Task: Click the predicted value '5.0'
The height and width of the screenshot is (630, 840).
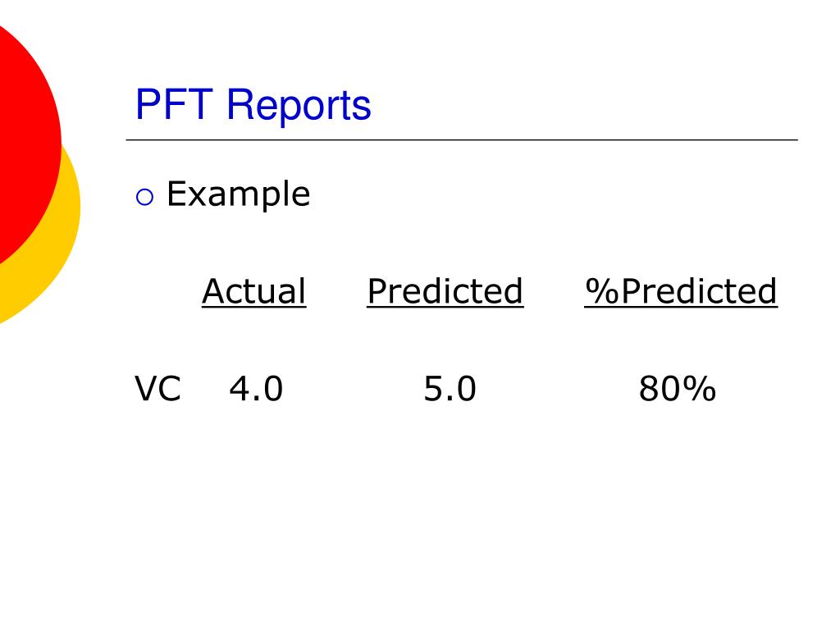Action: point(450,389)
